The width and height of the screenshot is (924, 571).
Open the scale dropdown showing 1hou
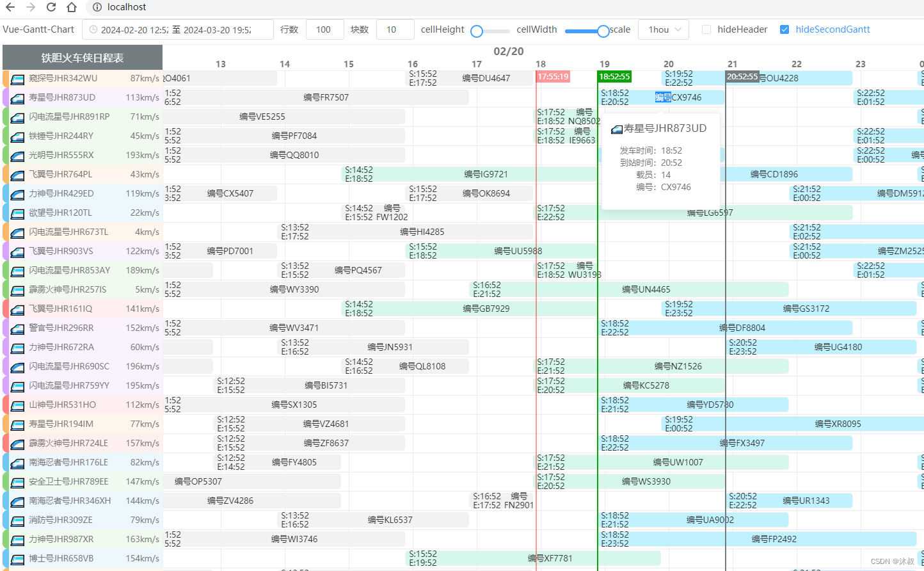[x=664, y=29]
